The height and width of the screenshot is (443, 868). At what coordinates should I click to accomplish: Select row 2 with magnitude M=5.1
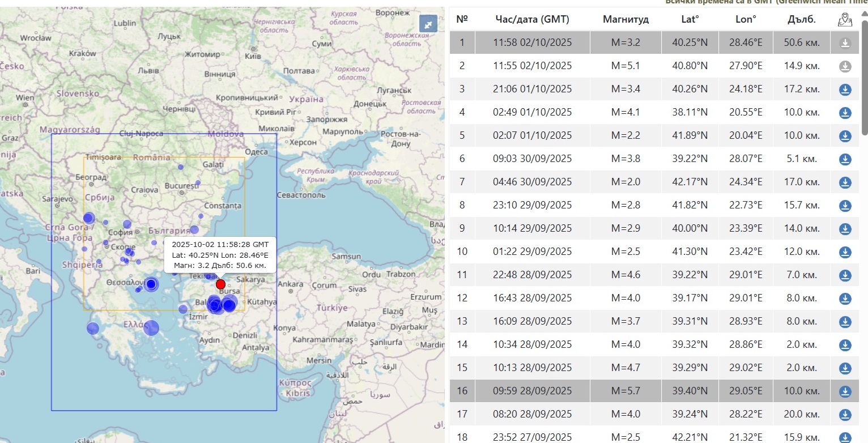(x=626, y=66)
